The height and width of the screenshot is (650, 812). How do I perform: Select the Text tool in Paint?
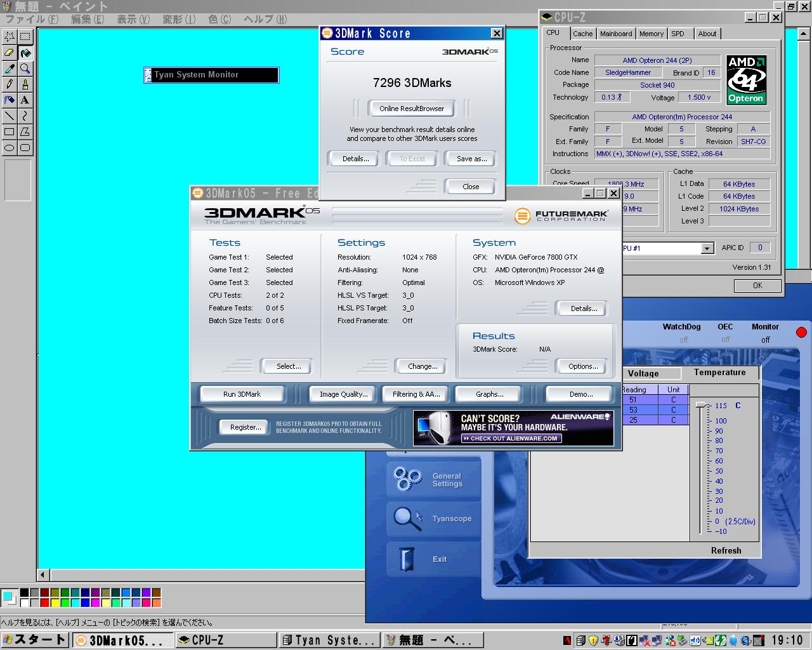pyautogui.click(x=25, y=100)
